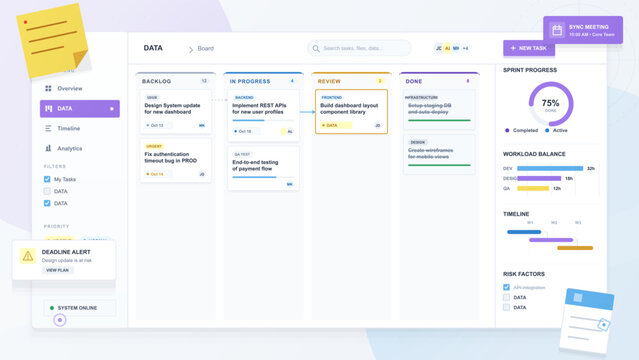Uncheck the checked DATA filter checkbox
This screenshot has width=639, height=360.
[47, 203]
